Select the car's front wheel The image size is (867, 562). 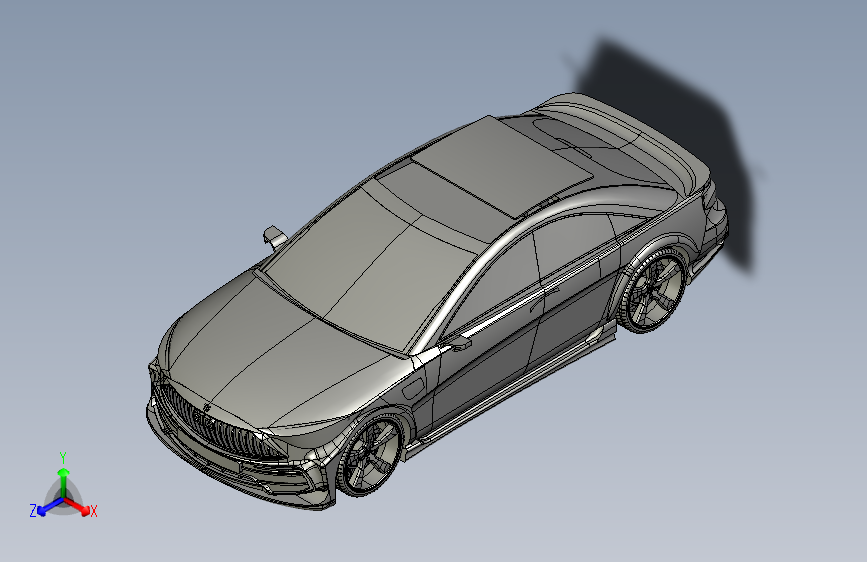click(x=371, y=456)
